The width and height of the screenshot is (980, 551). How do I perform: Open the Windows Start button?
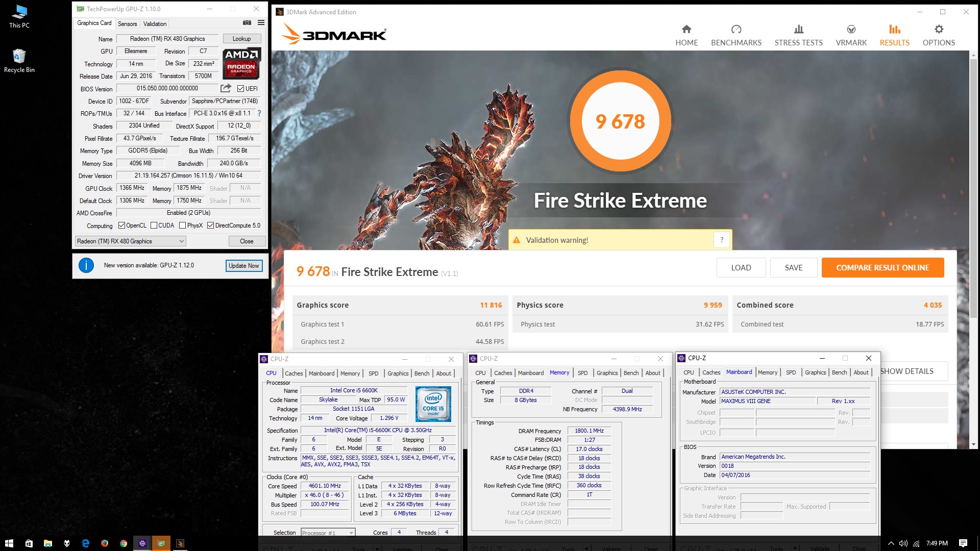(x=9, y=543)
